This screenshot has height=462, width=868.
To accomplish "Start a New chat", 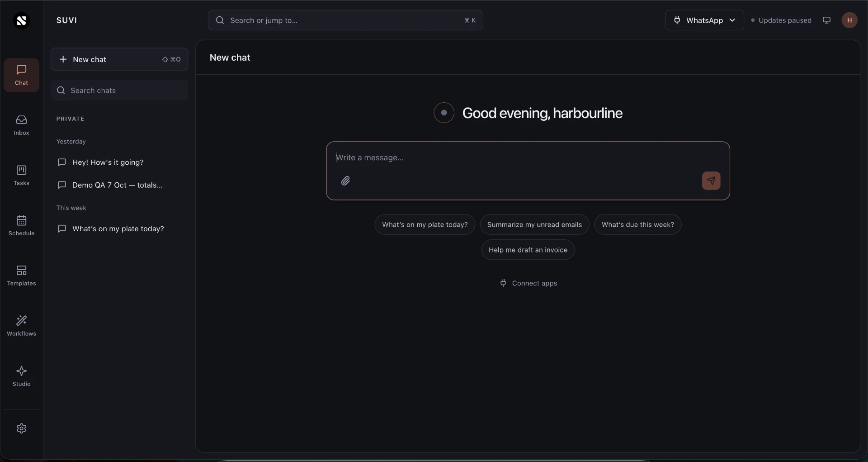I will click(x=119, y=59).
